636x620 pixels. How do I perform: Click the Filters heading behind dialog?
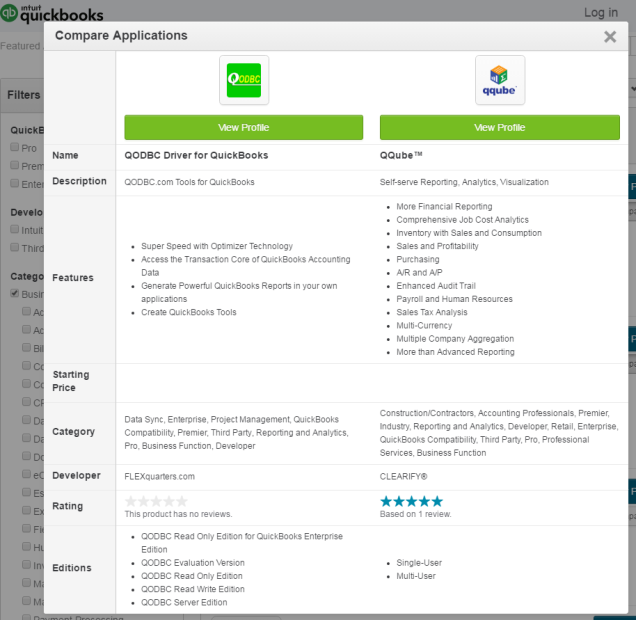click(24, 95)
